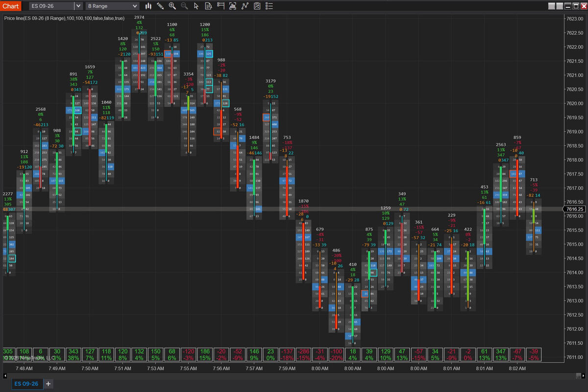Screen dimensions: 588x392
Task: Open the indicators icon
Action: [233, 6]
